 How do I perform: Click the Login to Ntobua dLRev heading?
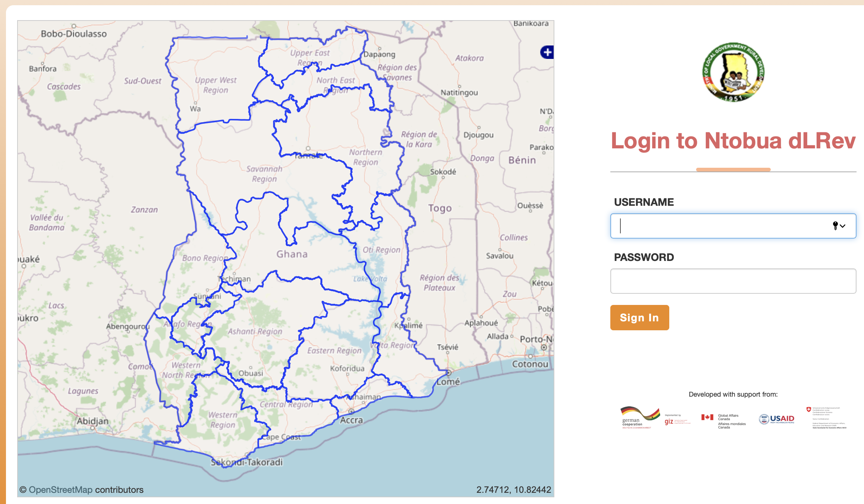coord(733,141)
